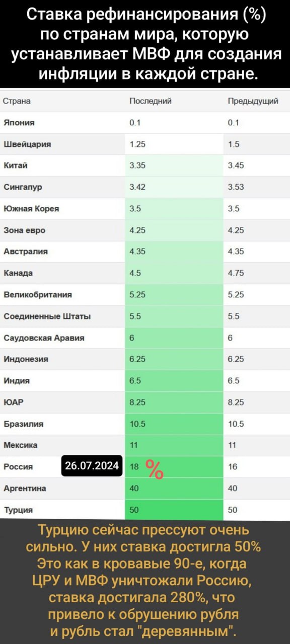Click Russia's previous rate 16

(x=233, y=466)
